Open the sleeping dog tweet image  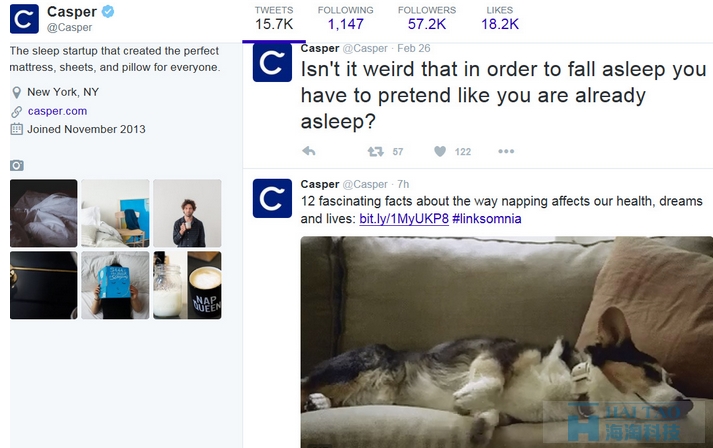(x=507, y=342)
